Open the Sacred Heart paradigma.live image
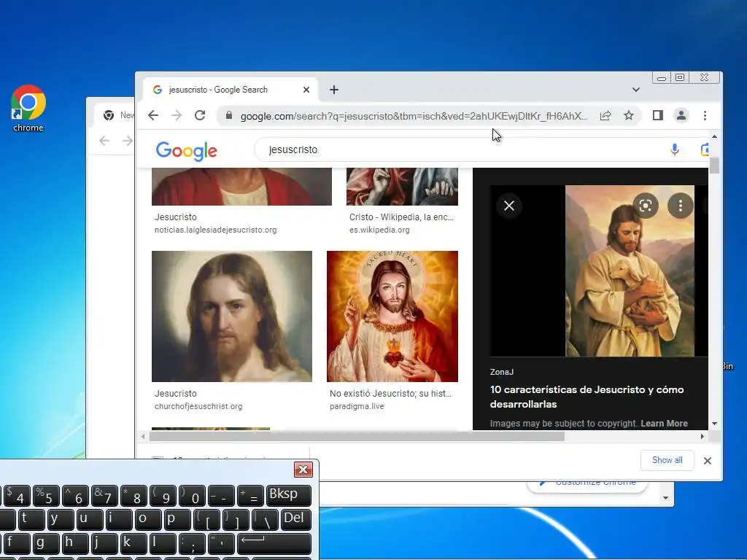 (x=392, y=316)
